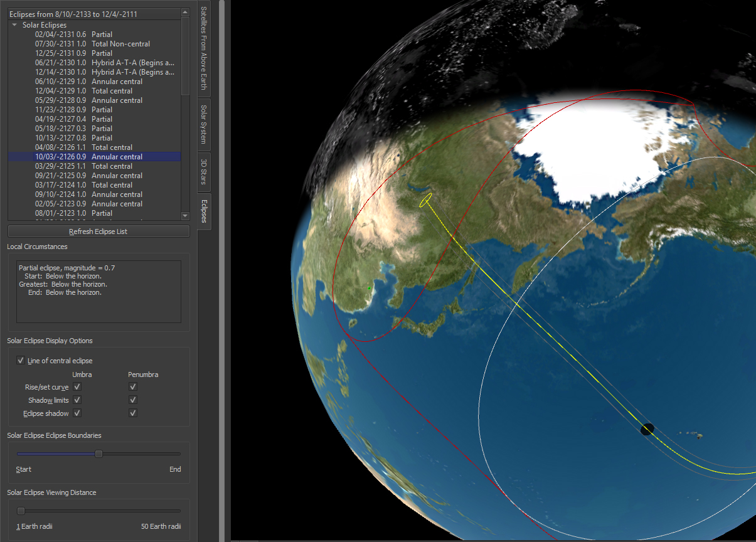Click eclipse list scrollbar down arrow

pos(185,216)
